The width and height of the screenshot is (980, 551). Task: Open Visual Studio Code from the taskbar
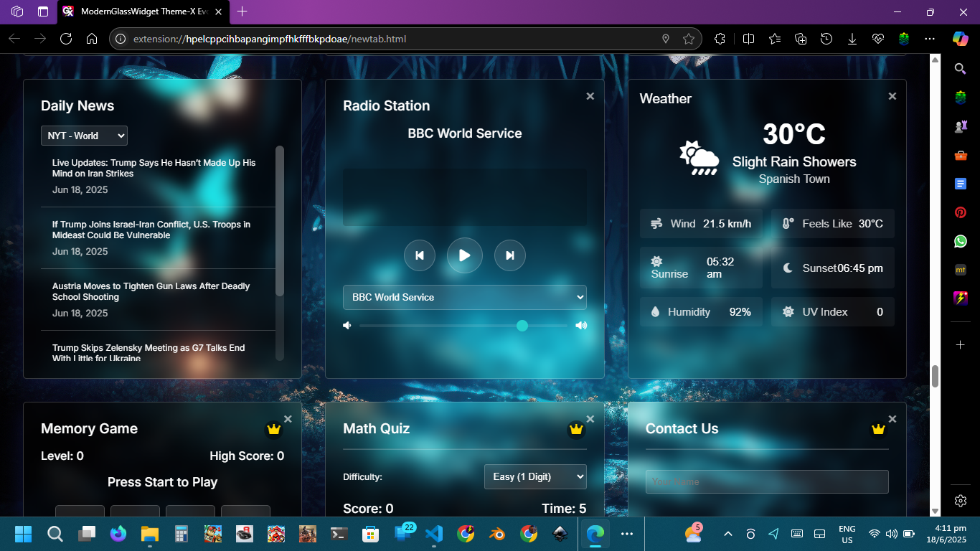coord(433,534)
